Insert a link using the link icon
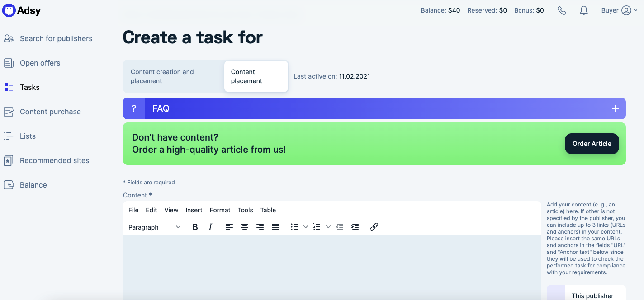Viewport: 644px width, 300px height. (x=374, y=227)
